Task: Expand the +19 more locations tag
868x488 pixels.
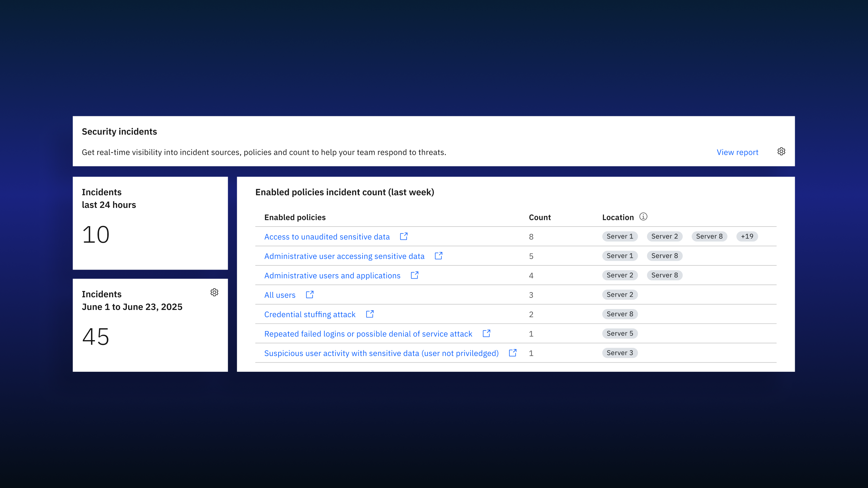Action: 747,236
